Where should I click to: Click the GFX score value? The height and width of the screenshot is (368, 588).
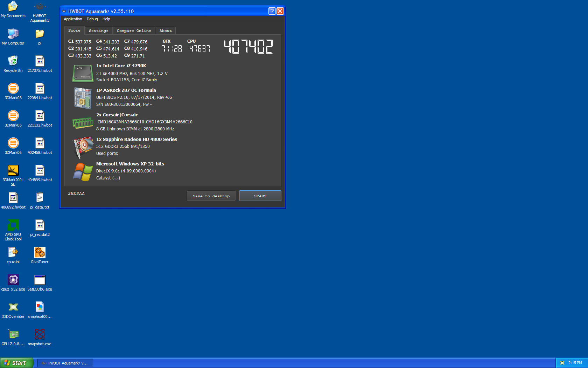coord(171,49)
